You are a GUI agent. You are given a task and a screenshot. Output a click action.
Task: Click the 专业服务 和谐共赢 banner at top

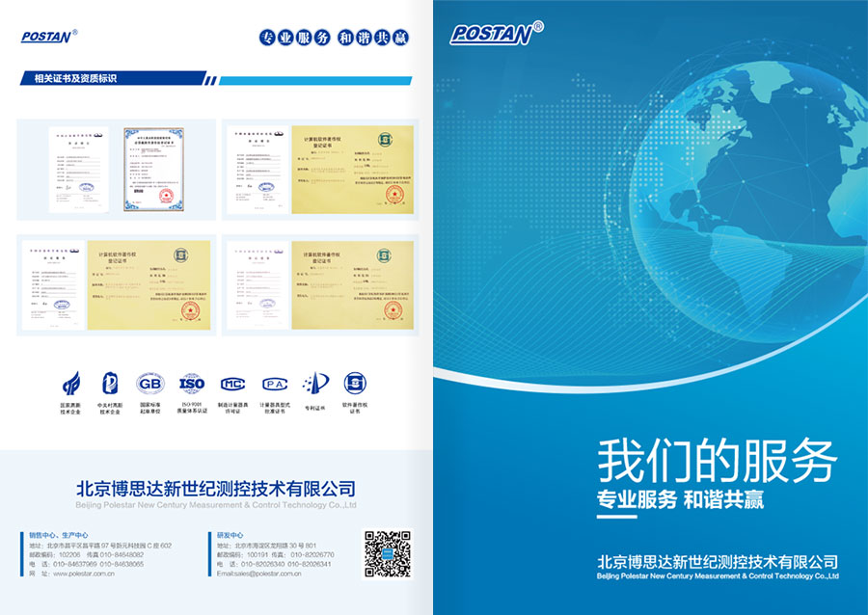pos(331,38)
